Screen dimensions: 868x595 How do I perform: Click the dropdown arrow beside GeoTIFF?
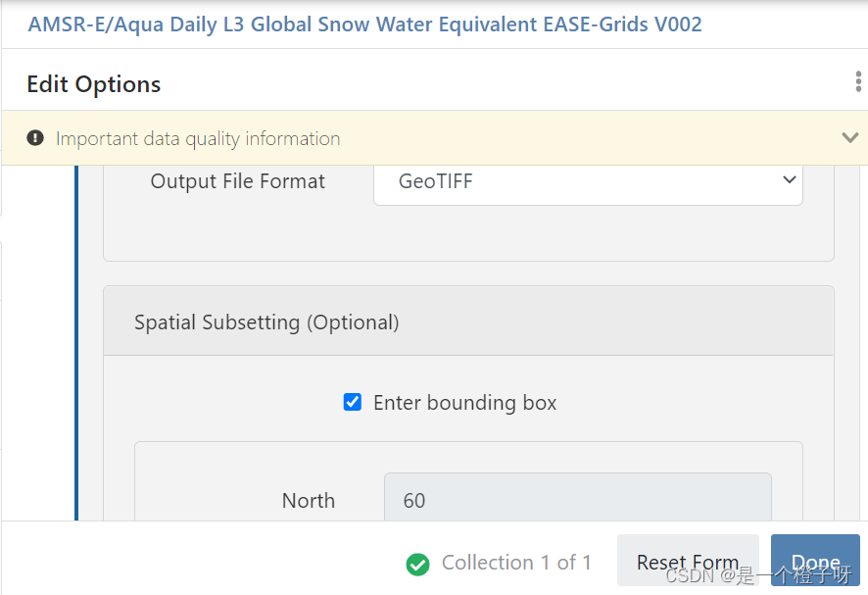(x=789, y=180)
